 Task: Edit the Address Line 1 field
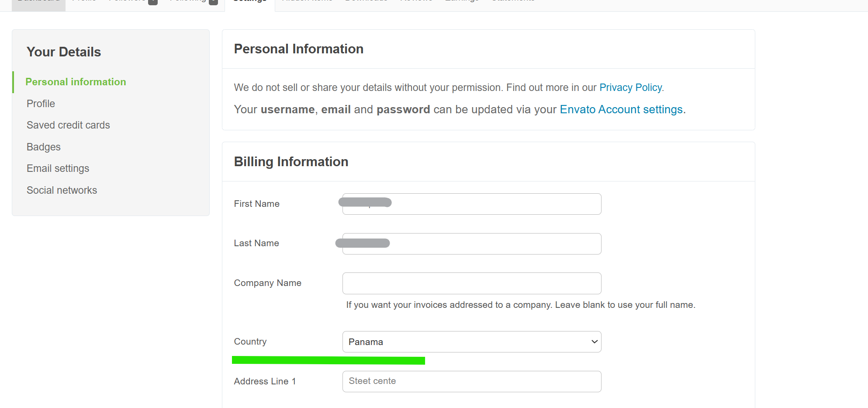[x=472, y=381]
